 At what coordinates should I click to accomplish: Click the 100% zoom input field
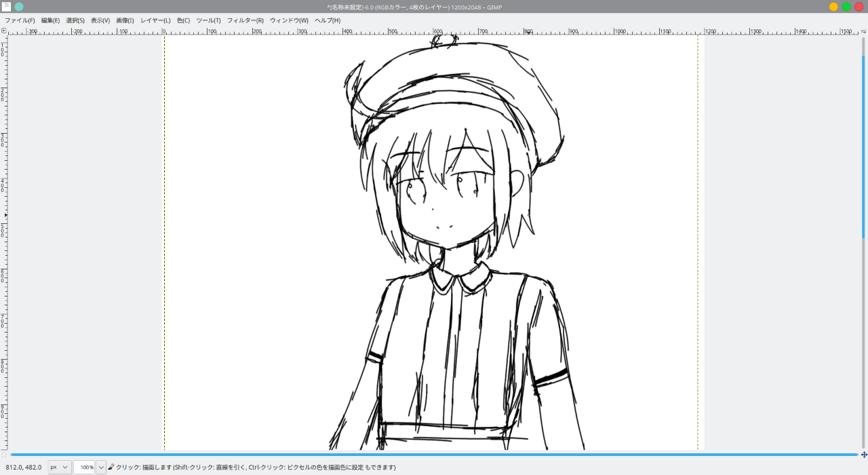tap(84, 467)
